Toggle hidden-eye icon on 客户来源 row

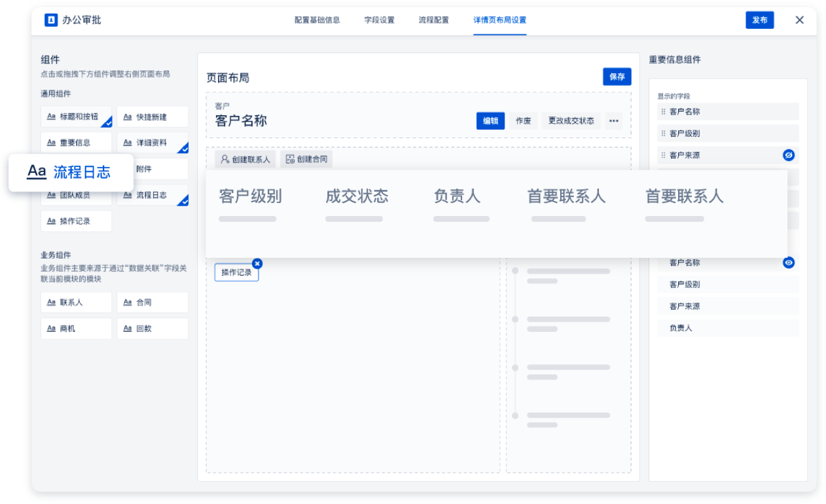click(789, 155)
